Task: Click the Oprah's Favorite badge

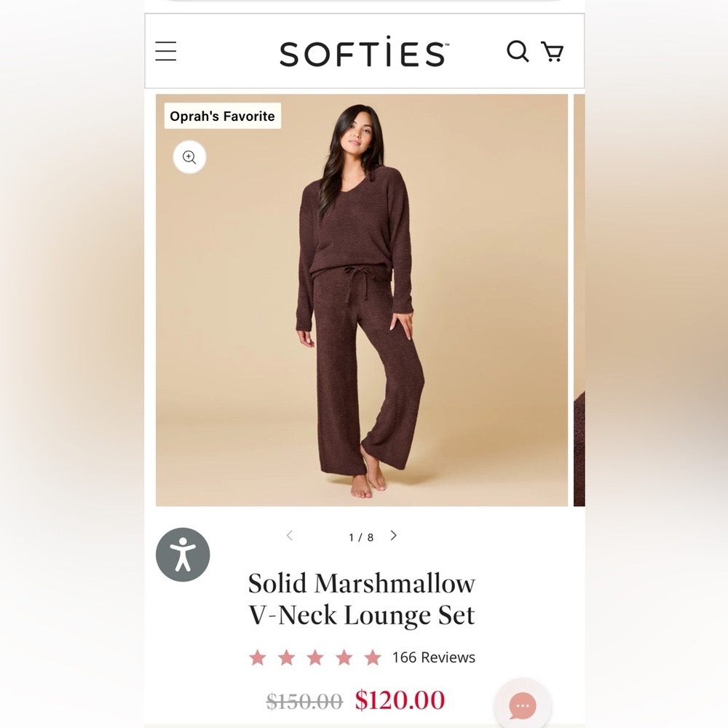Action: click(222, 116)
